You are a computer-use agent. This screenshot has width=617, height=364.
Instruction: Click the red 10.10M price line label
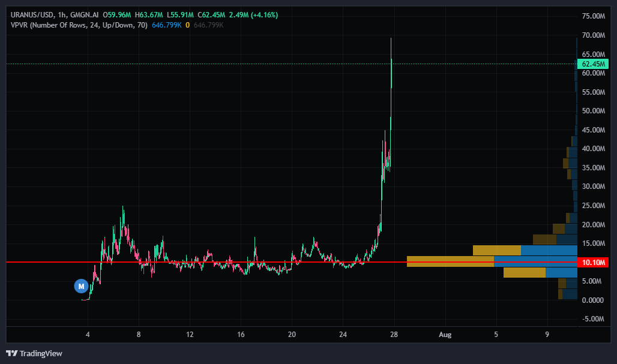(x=593, y=262)
